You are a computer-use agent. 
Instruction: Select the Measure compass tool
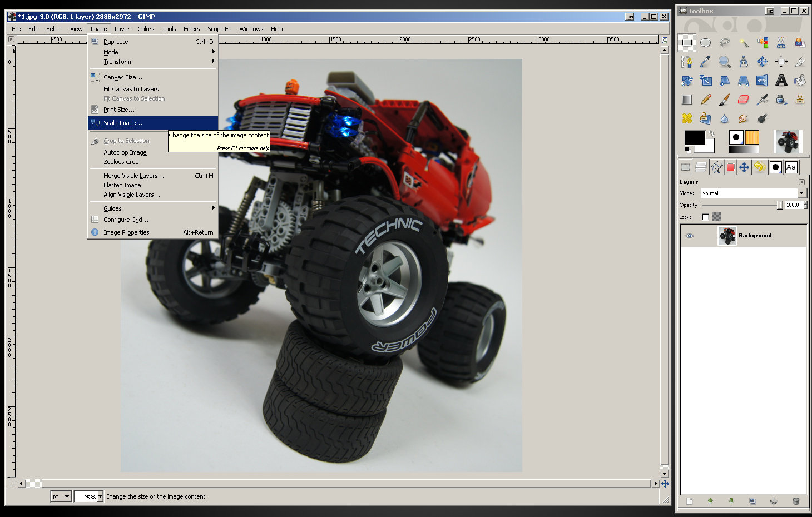(x=744, y=62)
